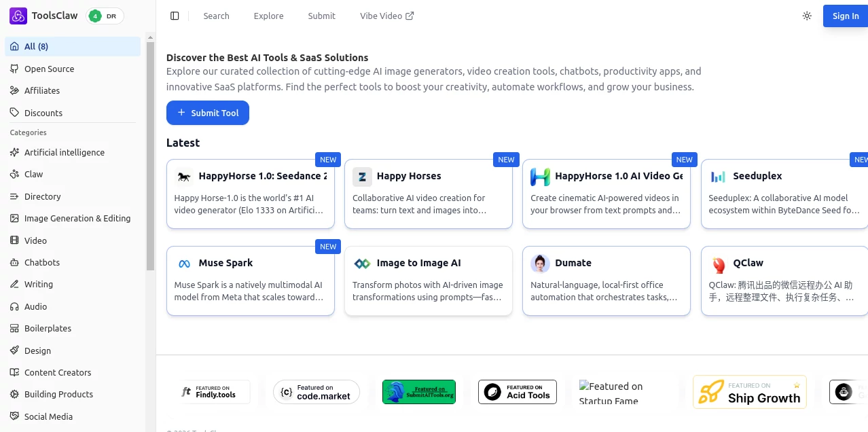Click the HappyHorse 1.0 AI Video H logo
Image resolution: width=868 pixels, height=432 pixels.
point(540,177)
